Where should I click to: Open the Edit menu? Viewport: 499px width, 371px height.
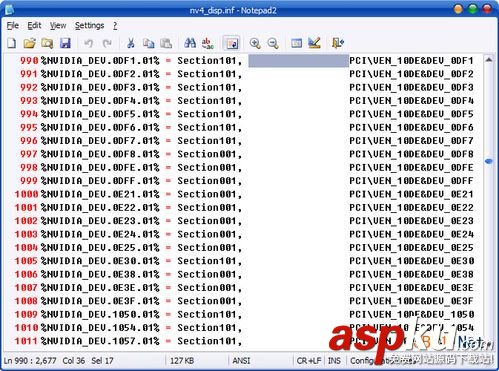click(34, 26)
